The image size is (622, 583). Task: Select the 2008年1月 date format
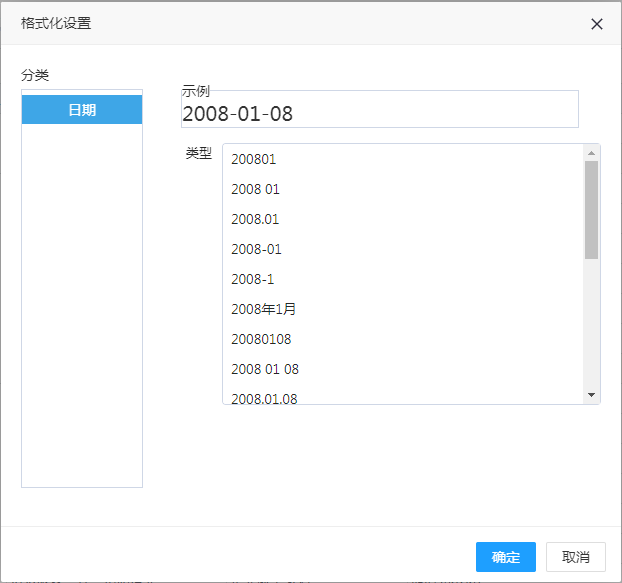[x=263, y=309]
